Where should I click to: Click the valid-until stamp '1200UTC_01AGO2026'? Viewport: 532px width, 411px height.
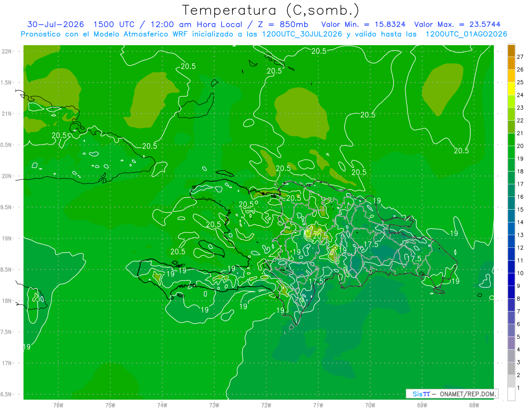click(466, 34)
